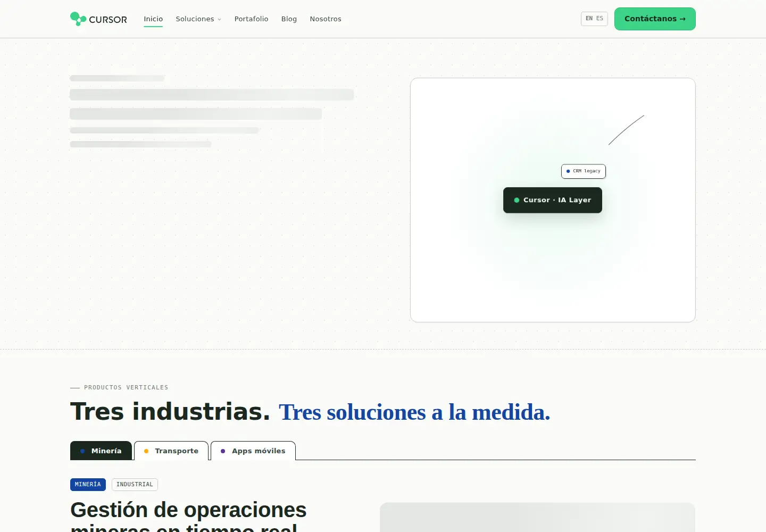This screenshot has width=766, height=532.
Task: Switch to the Transporte tab
Action: point(171,451)
